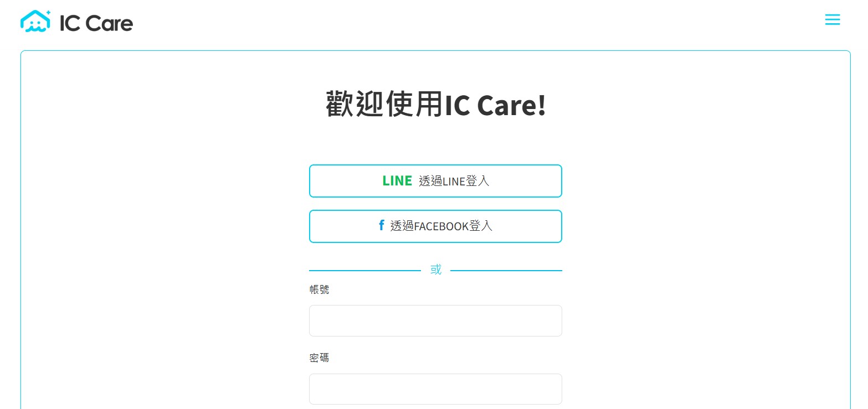The width and height of the screenshot is (868, 409).
Task: Click the 密碼 field label
Action: (319, 358)
